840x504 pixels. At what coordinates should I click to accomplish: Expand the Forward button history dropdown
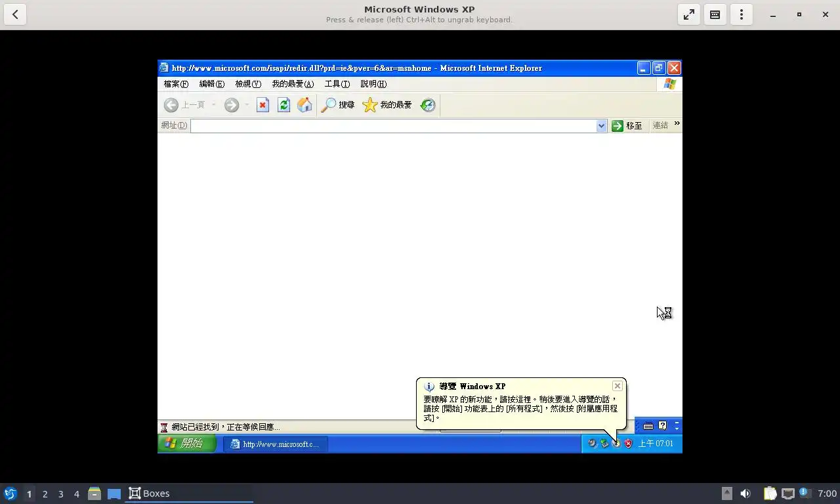[x=247, y=105]
